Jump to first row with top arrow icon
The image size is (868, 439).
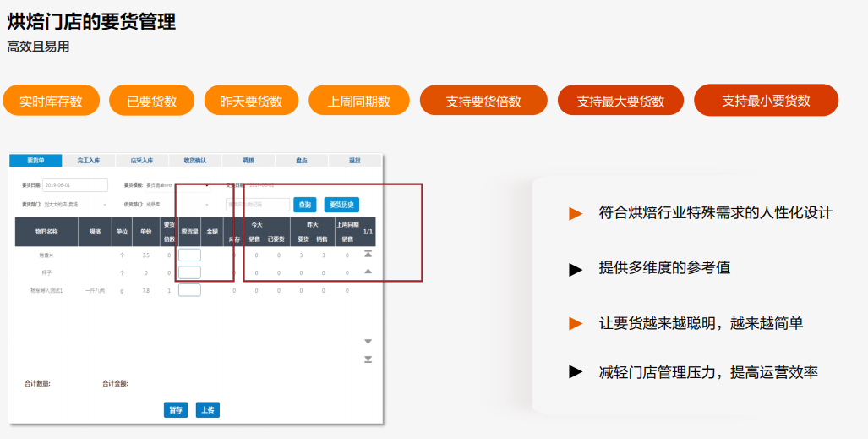tap(368, 254)
